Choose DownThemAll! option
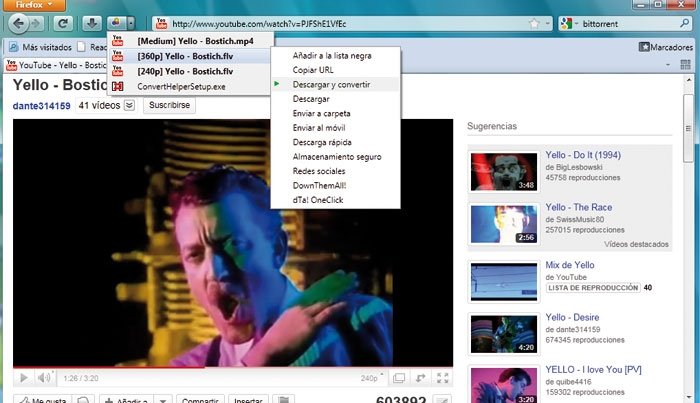The height and width of the screenshot is (403, 700). click(335, 186)
